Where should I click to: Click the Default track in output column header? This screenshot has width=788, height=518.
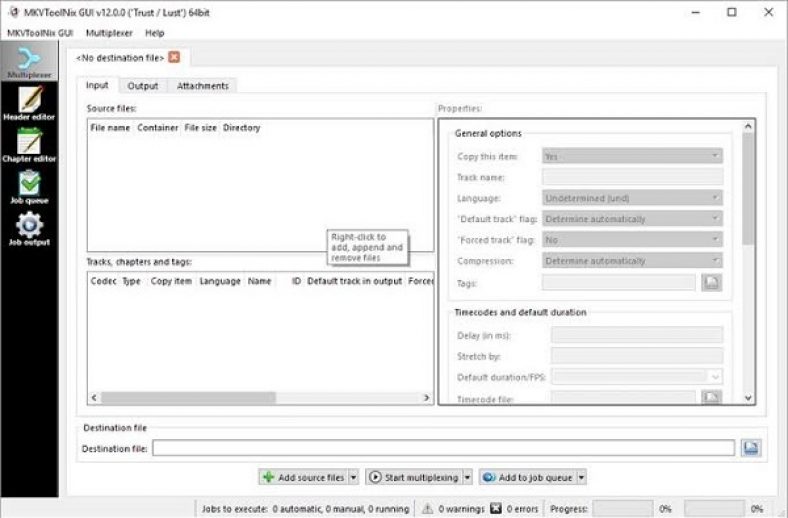pos(354,281)
